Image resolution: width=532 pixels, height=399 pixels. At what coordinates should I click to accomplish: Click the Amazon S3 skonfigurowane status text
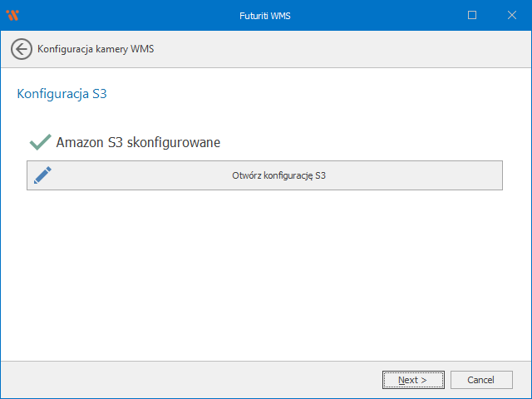tap(138, 142)
